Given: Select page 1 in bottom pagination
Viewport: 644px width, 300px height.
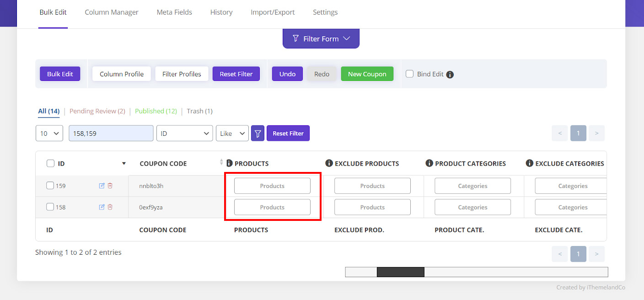Looking at the screenshot, I should tap(578, 254).
